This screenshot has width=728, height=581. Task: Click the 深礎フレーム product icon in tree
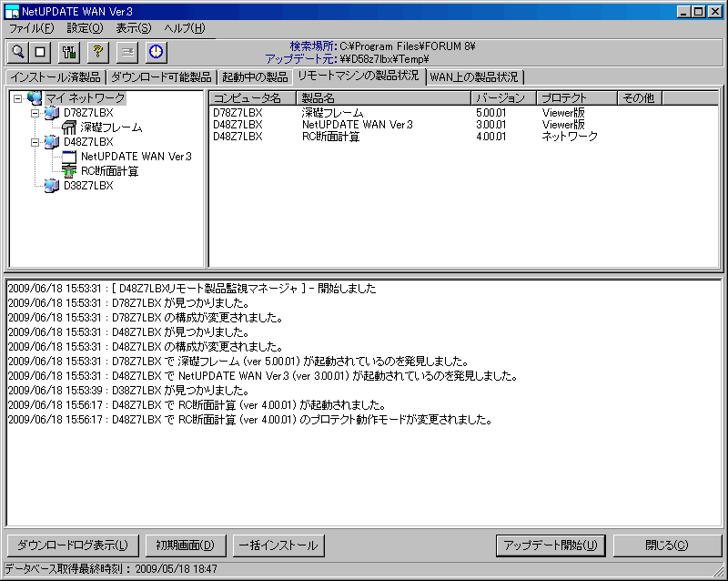tap(69, 127)
